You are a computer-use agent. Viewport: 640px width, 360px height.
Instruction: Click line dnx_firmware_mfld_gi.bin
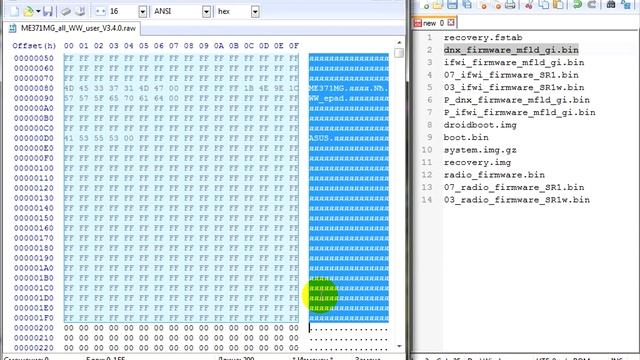[x=511, y=50]
